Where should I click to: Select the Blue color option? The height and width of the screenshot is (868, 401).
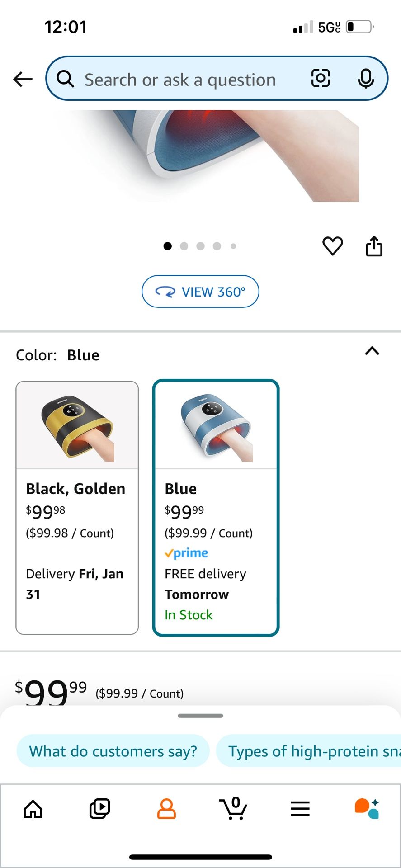click(x=216, y=507)
